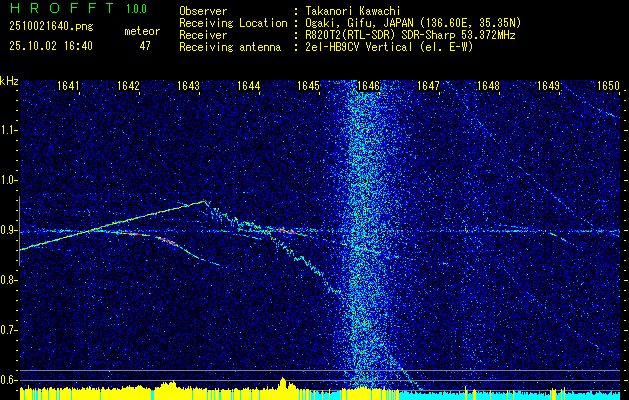Click the HROFFT title text
This screenshot has width=629, height=400.
62,8
